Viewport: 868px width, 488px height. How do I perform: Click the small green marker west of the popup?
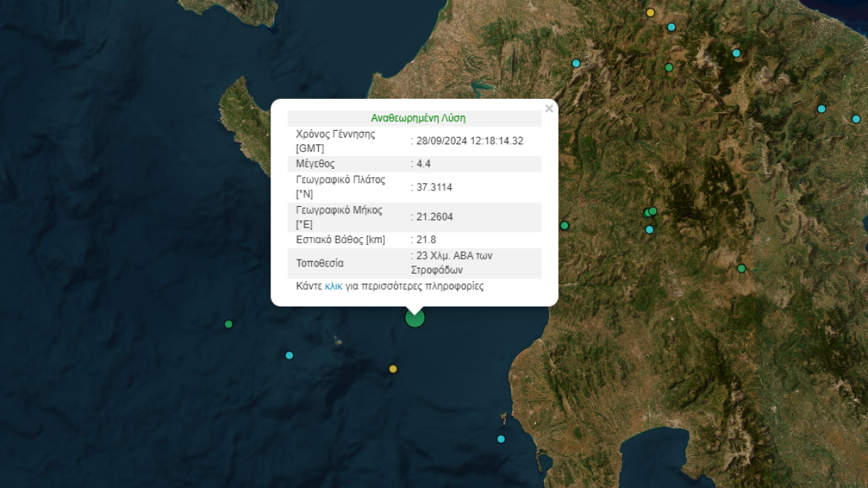click(227, 324)
